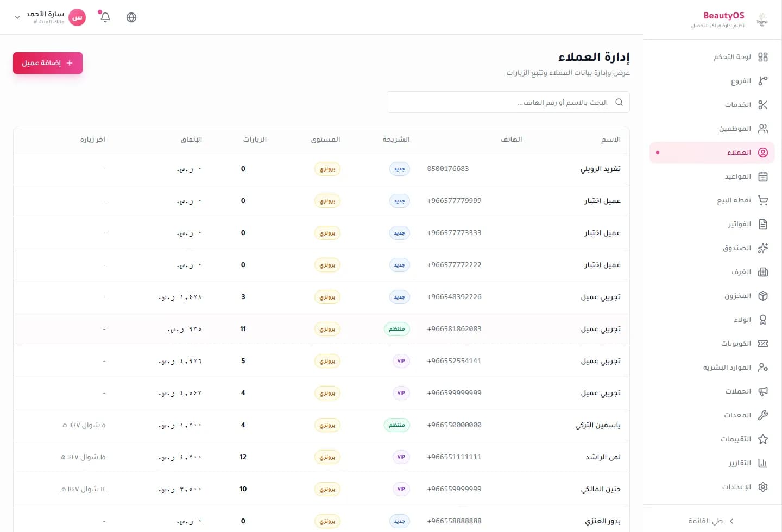Click the coupon ticket icon (الكوبونات)

(x=763, y=344)
